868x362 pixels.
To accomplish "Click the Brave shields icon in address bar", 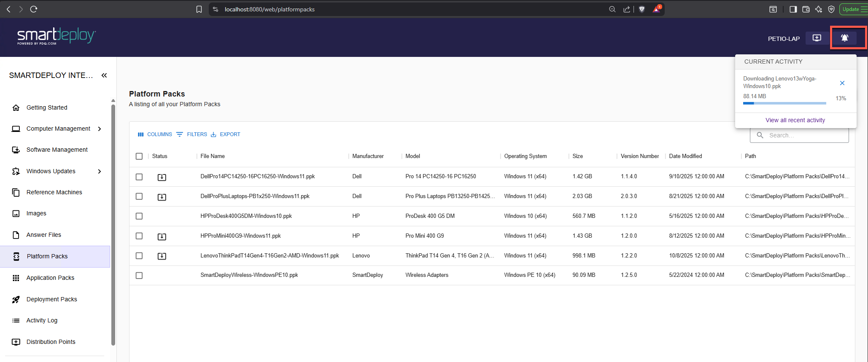I will (x=642, y=9).
